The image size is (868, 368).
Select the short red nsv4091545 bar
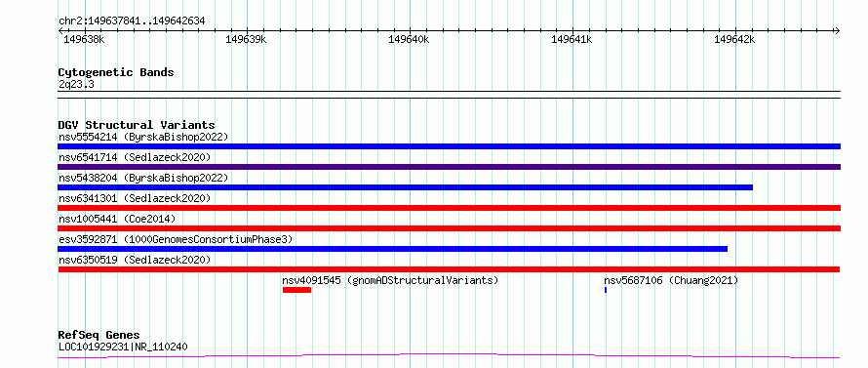[296, 290]
